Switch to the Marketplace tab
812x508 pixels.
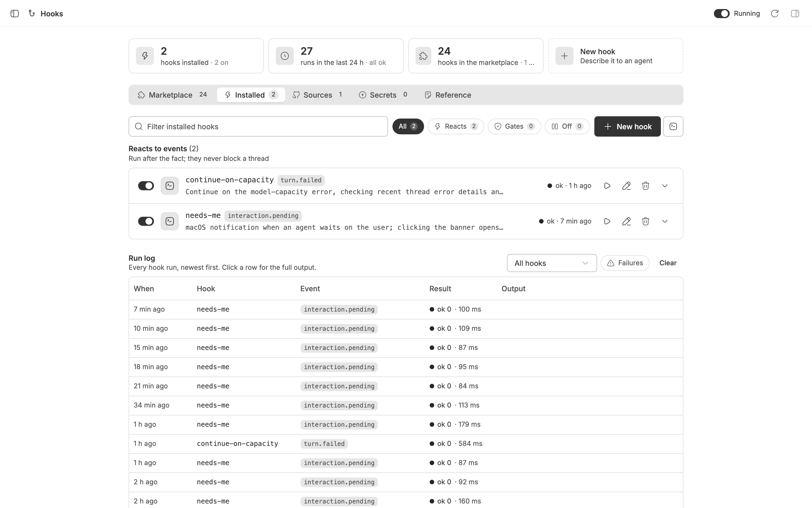click(173, 95)
